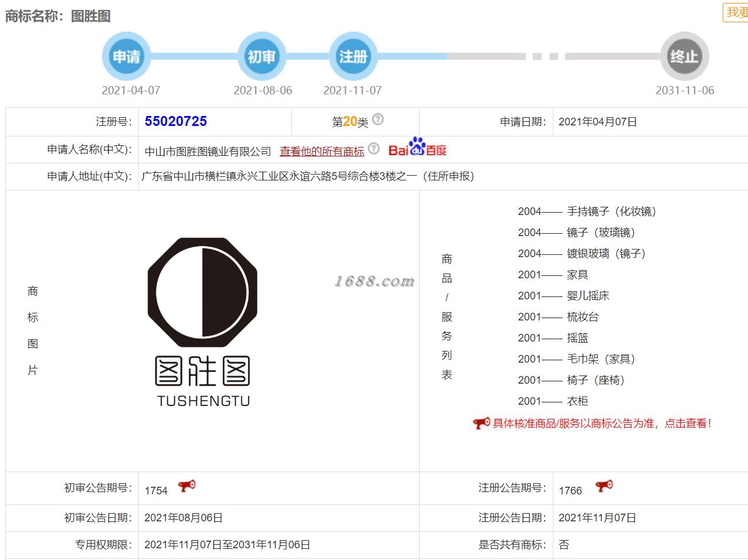
Task: Click 商标名称:图胜图 heading
Action: 58,16
